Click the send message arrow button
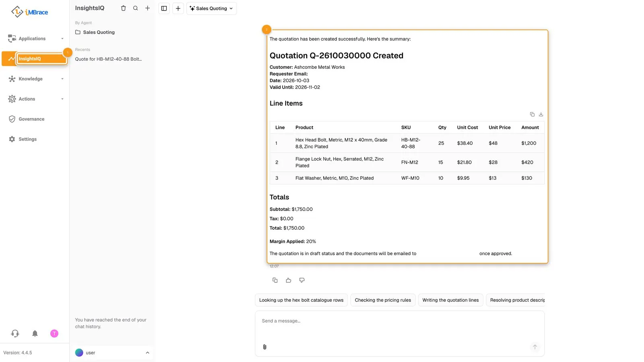 tap(535, 347)
